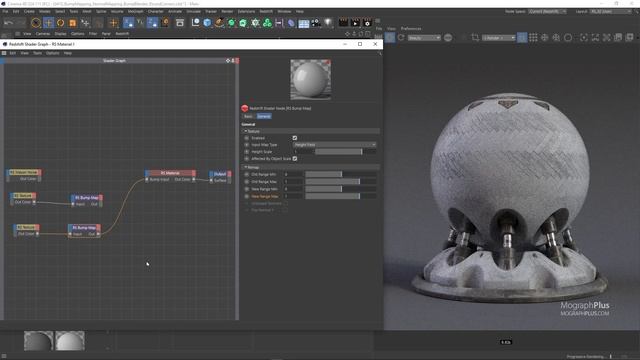640x360 pixels.
Task: Open the Beauty AOV dropdown in RenderView
Action: [424, 38]
